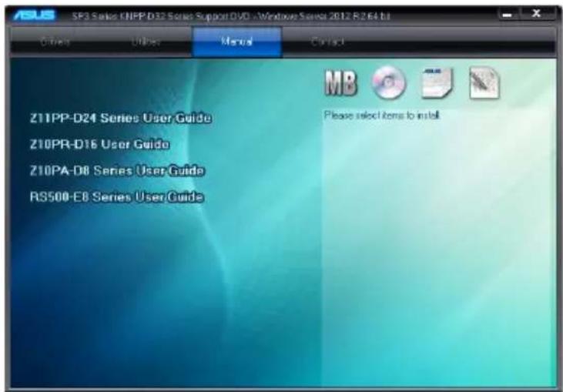Image resolution: width=563 pixels, height=392 pixels.
Task: Minimize the ASUS Support DVD window
Action: click(508, 15)
